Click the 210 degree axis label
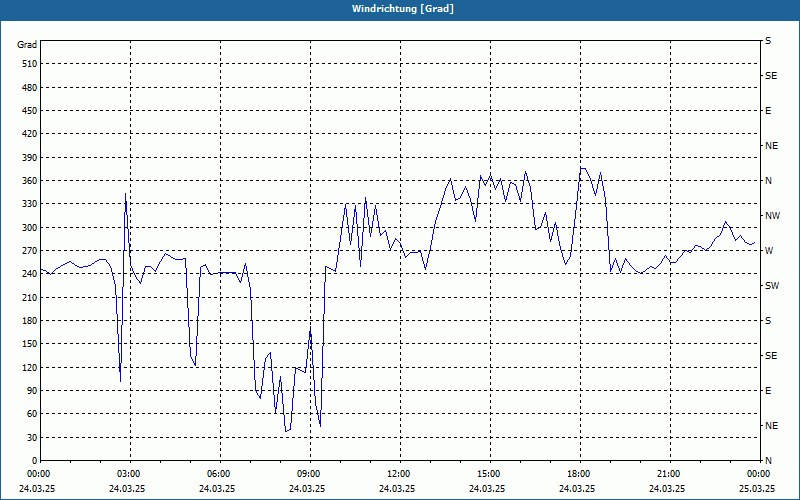800x500 pixels. [x=29, y=297]
